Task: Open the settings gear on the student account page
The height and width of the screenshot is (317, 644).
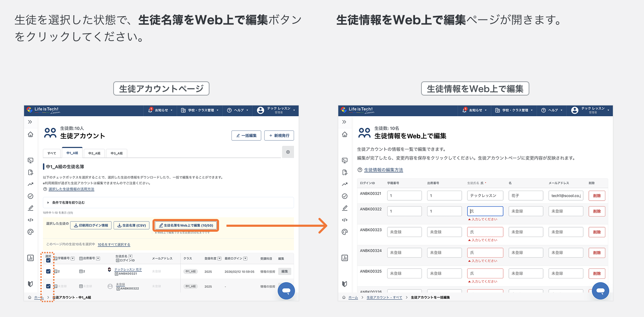Action: tap(288, 152)
